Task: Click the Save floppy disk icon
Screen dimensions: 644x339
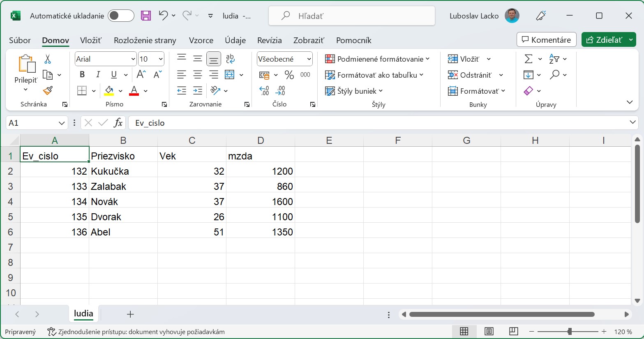Action: [145, 16]
